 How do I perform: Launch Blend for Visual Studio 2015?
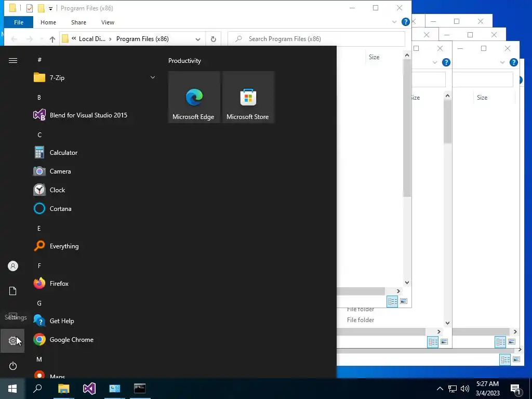coord(81,115)
